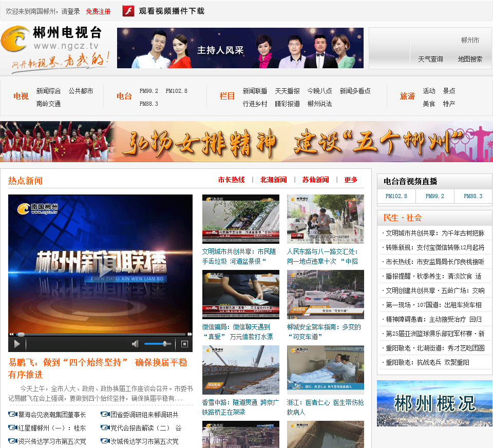Open the 郴州说法 program column
Screen dimensions: 493x448
pyautogui.click(x=320, y=104)
